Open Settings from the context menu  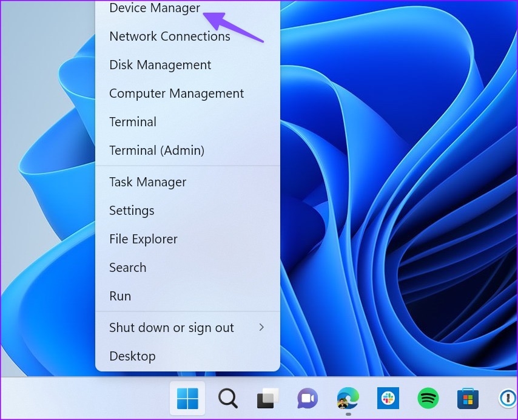coord(132,211)
